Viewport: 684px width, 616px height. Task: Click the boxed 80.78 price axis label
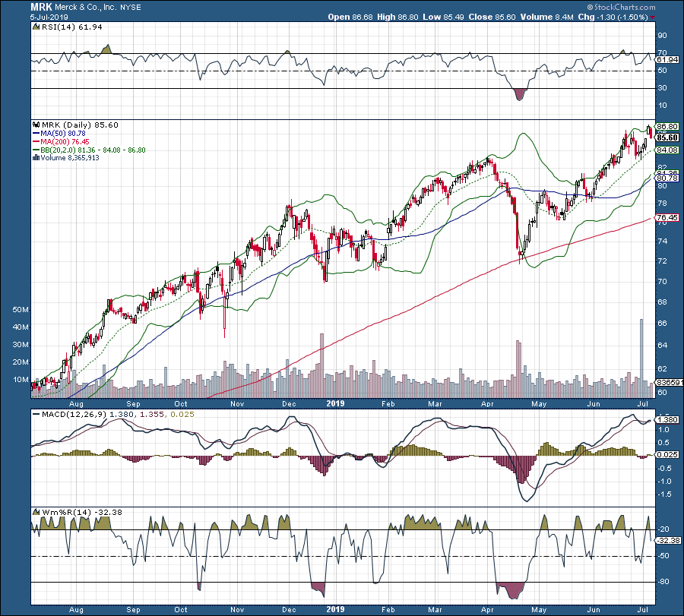[667, 178]
